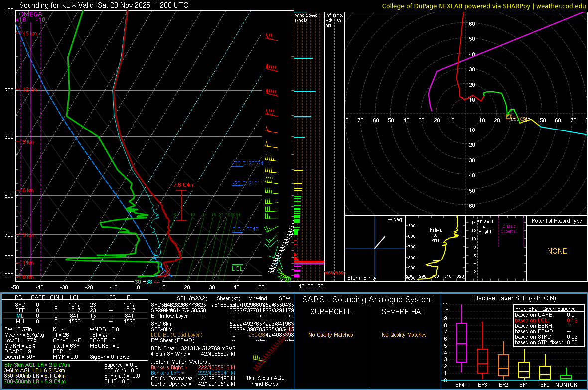588x390 pixels.
Task: Click the EF2 axis label
Action: (503, 385)
